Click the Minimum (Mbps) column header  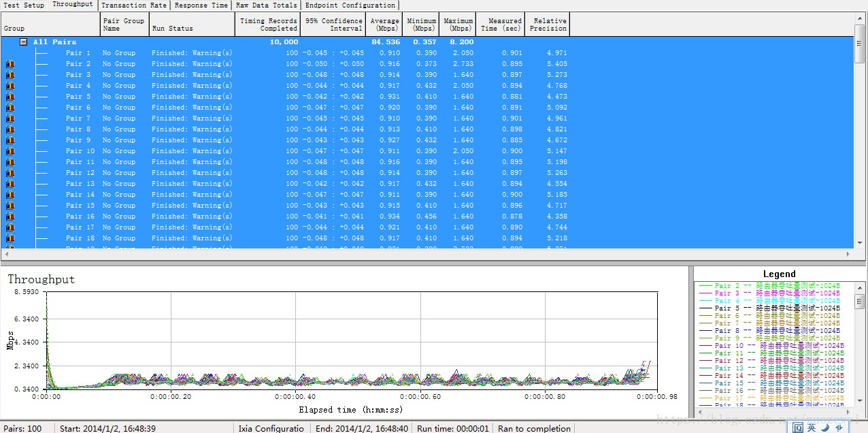pyautogui.click(x=421, y=25)
